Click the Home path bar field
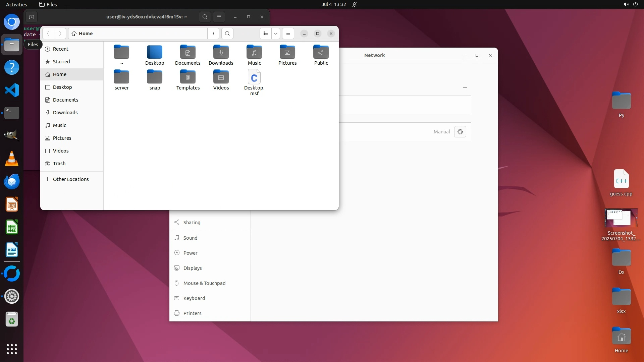This screenshot has height=362, width=644. (138, 34)
